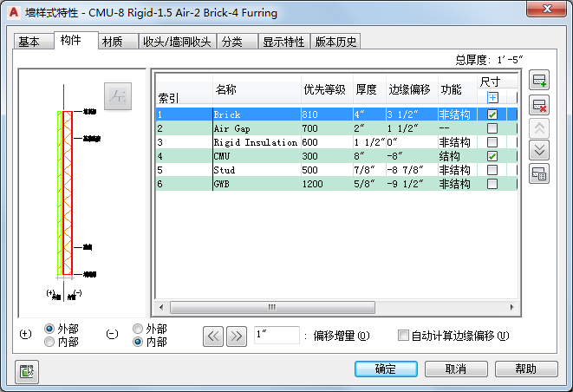
Task: Select the CMU component name
Action: pyautogui.click(x=221, y=156)
